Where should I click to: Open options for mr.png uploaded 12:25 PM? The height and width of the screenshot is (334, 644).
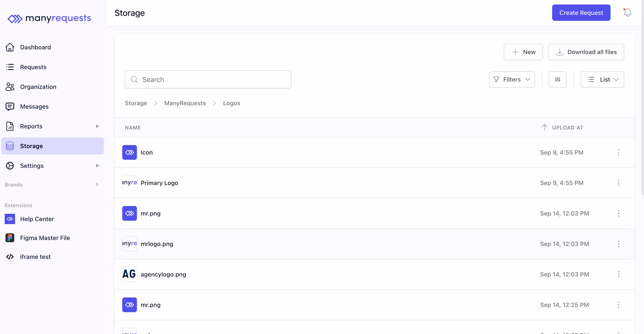[x=618, y=305]
